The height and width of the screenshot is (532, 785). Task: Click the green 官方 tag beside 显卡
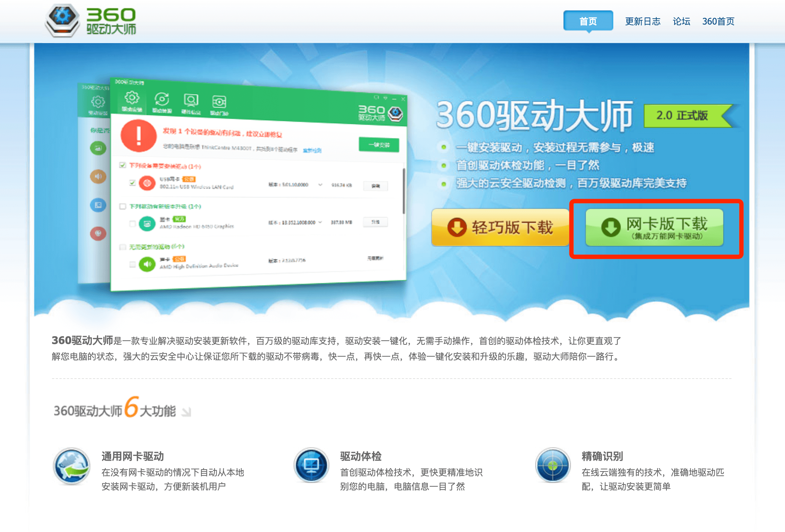pos(179,219)
